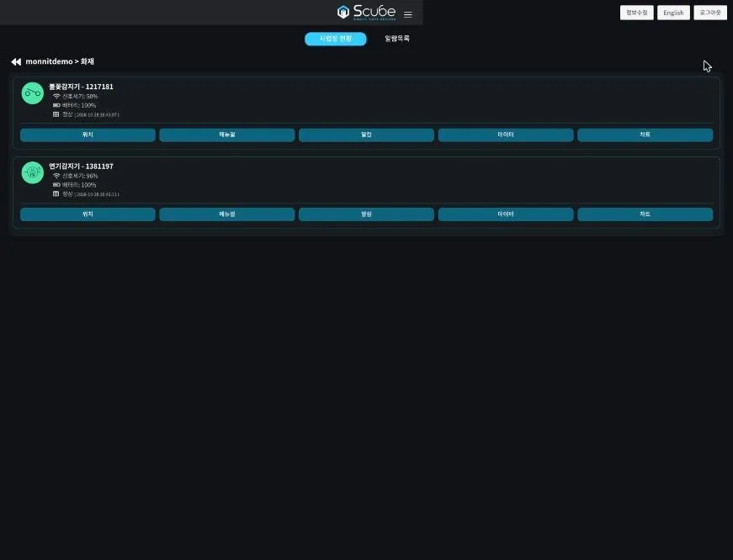Click 배터리: 100% under 불꽃감지기

pos(79,105)
